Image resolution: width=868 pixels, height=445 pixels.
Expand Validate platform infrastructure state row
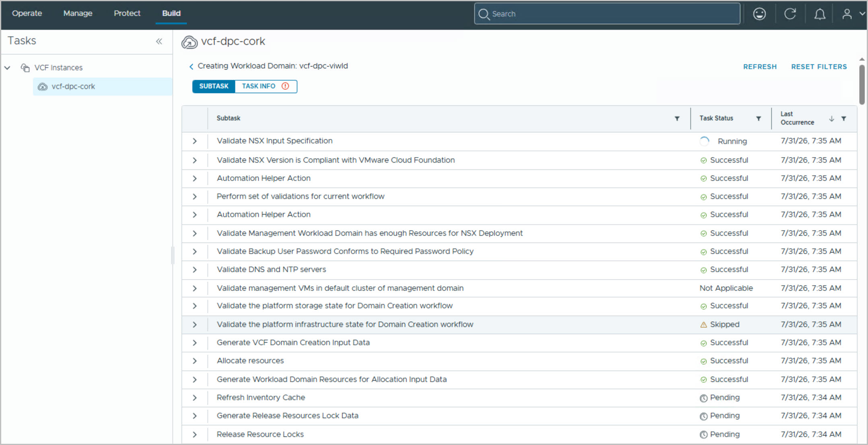click(195, 325)
